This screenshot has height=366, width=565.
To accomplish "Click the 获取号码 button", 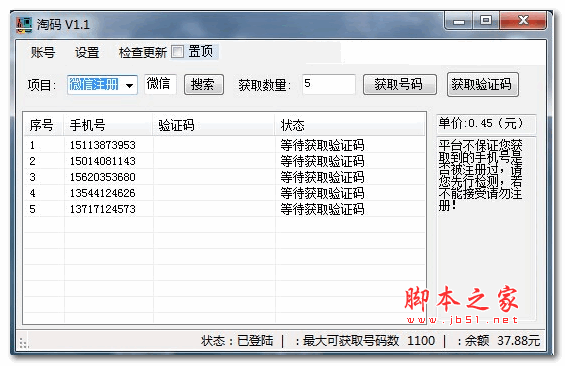I will [x=400, y=85].
